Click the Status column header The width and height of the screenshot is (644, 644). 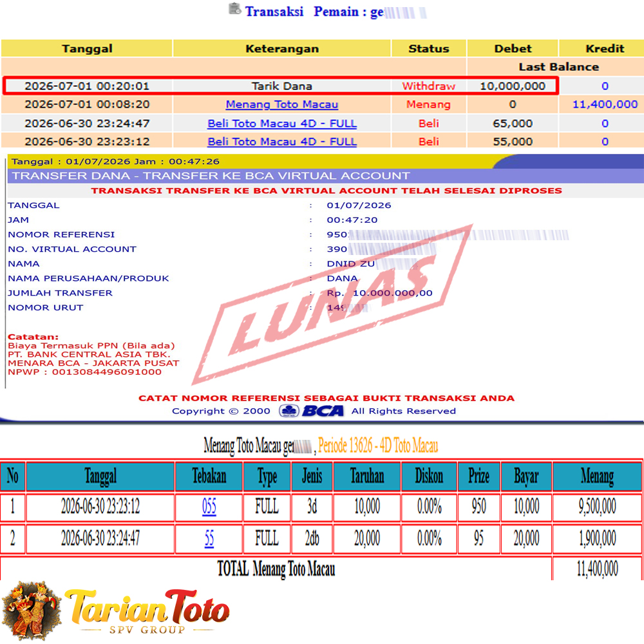429,48
